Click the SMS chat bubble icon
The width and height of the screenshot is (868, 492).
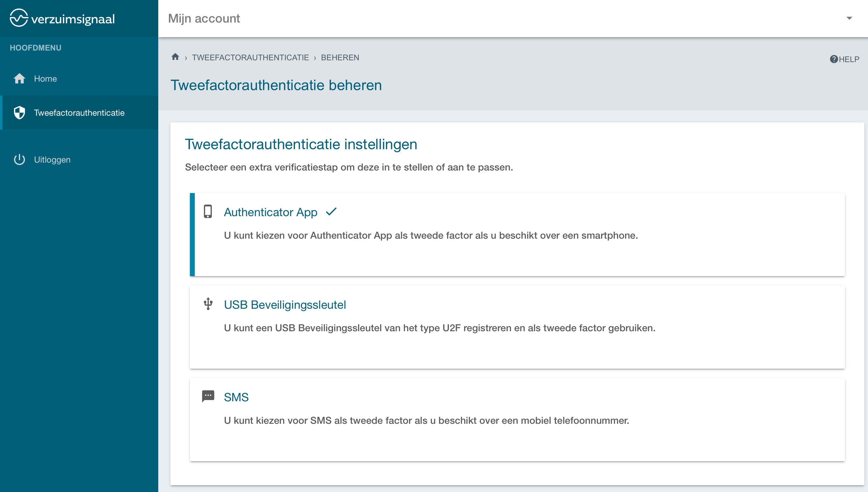click(208, 396)
